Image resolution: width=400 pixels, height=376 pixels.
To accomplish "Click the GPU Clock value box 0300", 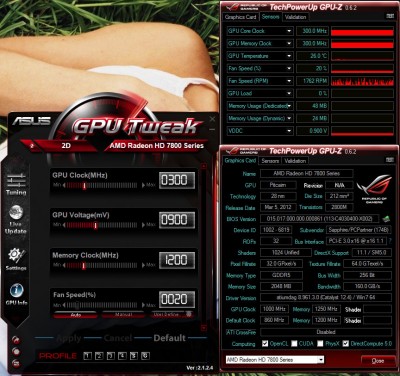I will click(x=177, y=180).
